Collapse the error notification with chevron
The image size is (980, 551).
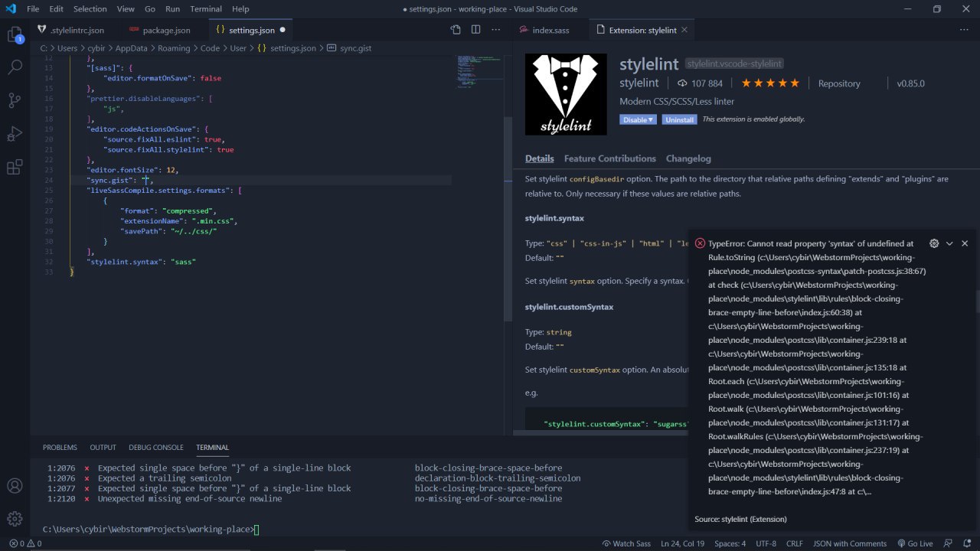click(x=949, y=243)
